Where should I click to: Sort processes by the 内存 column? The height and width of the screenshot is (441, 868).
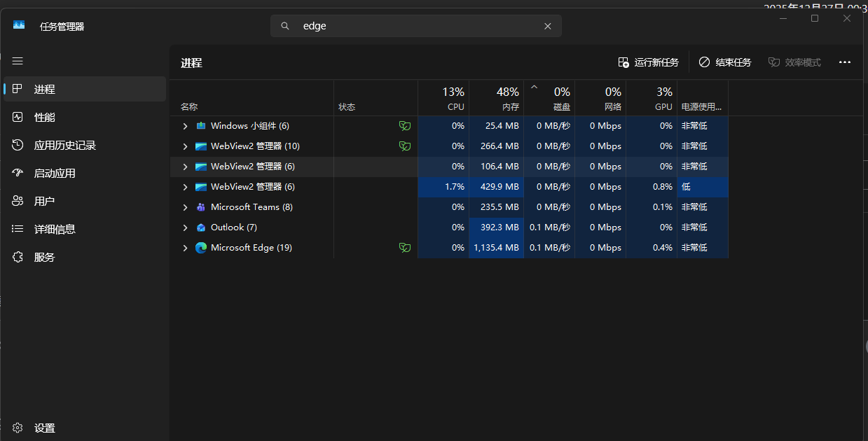496,98
